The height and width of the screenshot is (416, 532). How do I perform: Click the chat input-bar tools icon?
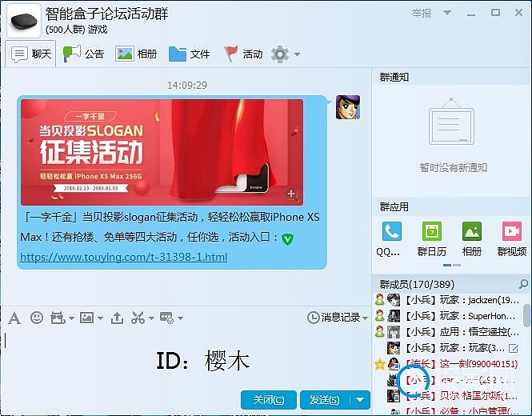[x=166, y=318]
